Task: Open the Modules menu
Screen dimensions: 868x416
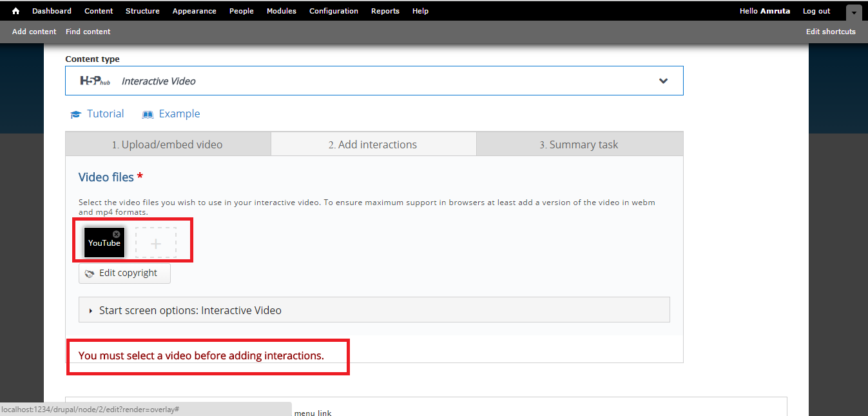Action: [282, 11]
